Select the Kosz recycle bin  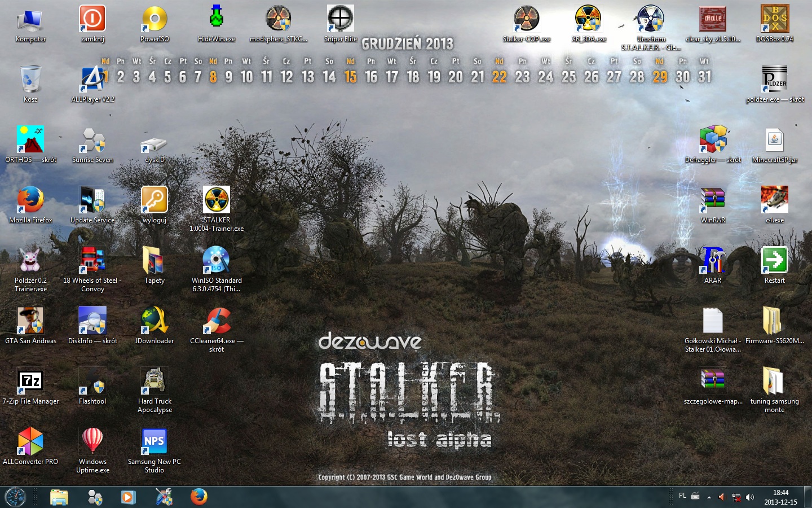30,85
